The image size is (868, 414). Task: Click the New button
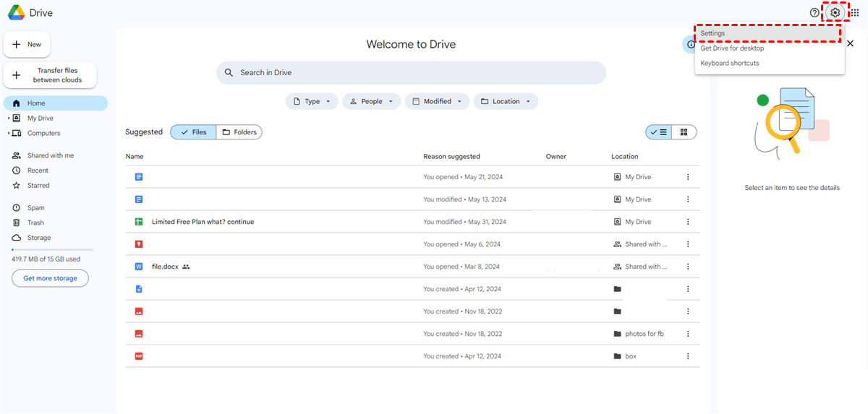[27, 45]
